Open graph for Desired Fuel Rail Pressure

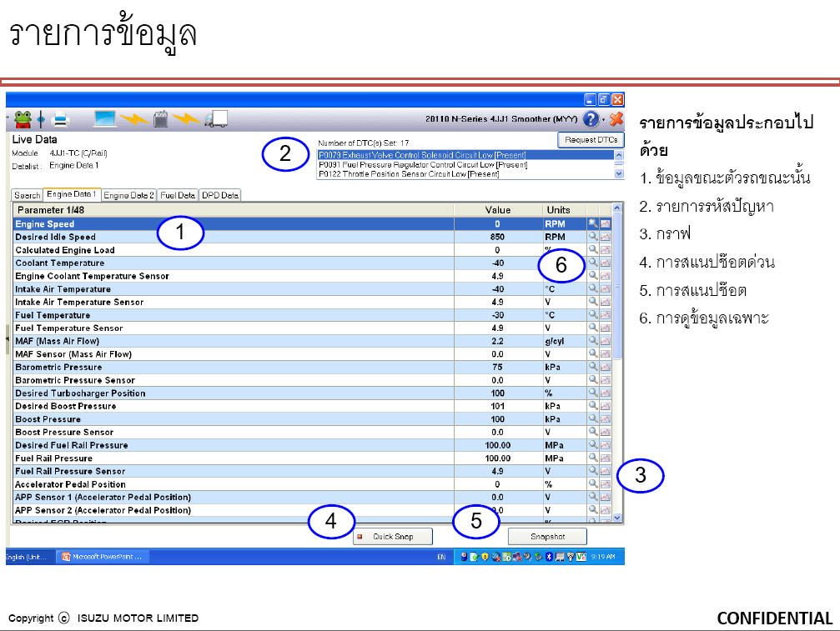coord(606,445)
